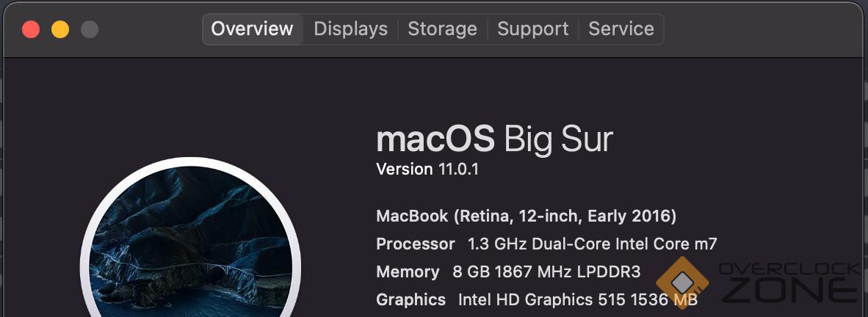
Task: Click the Overclock Zone watermark text
Action: (789, 283)
